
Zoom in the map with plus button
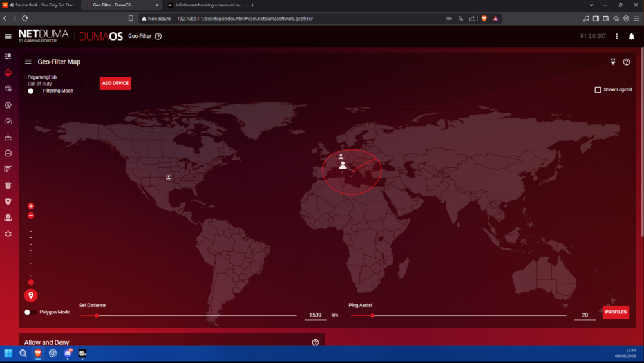(31, 206)
